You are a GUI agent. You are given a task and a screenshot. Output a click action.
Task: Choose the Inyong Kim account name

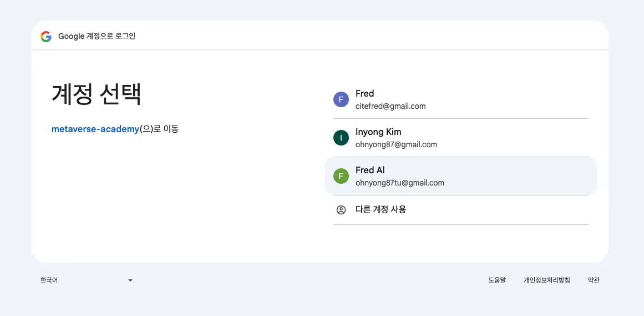tap(378, 132)
